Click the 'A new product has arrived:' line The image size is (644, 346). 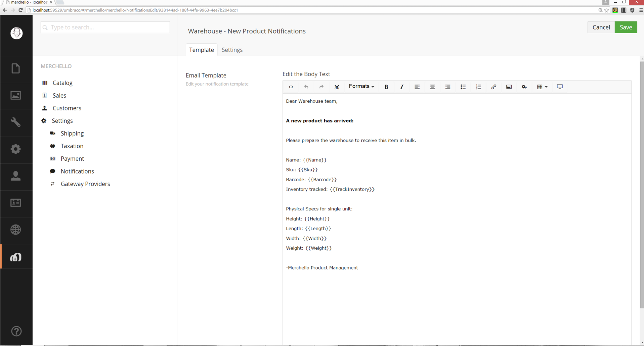[x=319, y=121]
